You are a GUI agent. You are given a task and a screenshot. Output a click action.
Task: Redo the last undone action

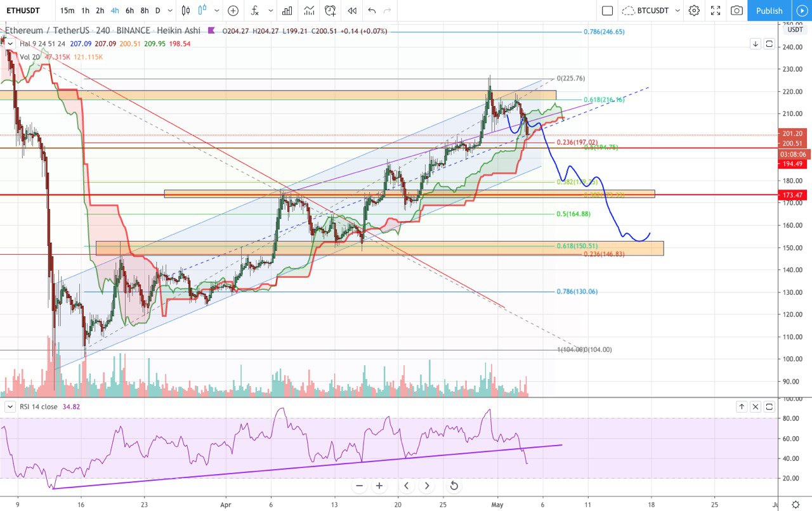(387, 10)
